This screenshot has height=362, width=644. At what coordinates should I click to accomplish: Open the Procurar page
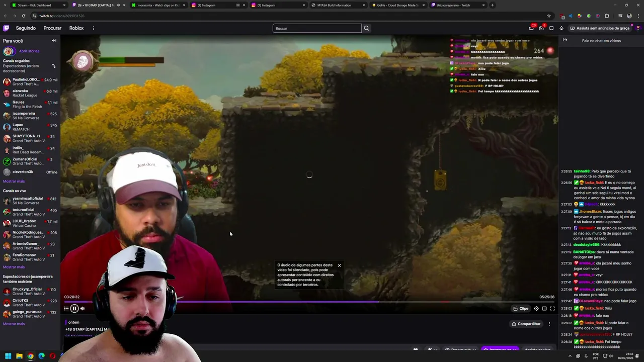(52, 28)
